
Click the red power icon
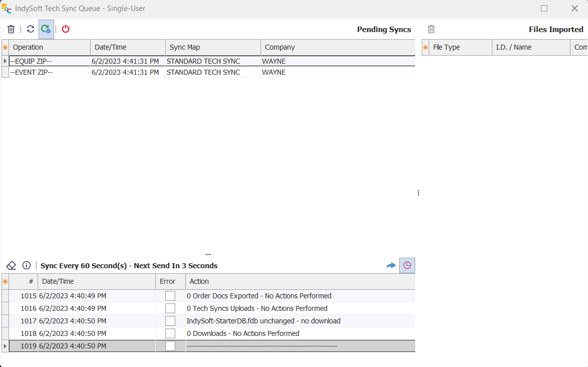[66, 29]
